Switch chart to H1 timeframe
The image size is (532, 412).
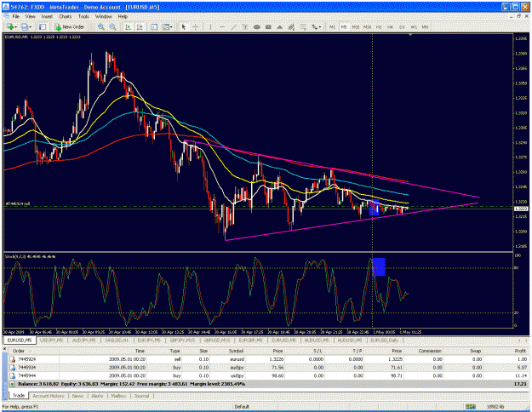tap(379, 26)
